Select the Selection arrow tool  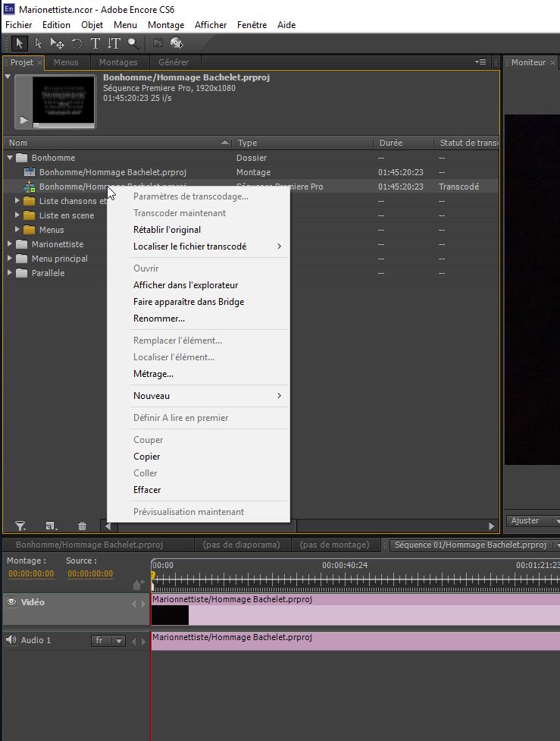19,43
